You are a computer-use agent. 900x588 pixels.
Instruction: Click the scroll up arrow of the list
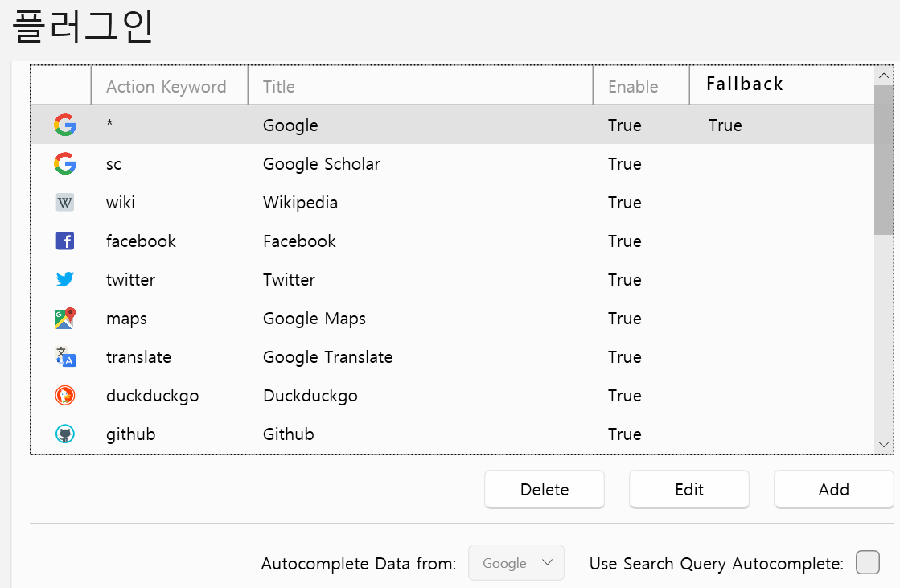(883, 76)
